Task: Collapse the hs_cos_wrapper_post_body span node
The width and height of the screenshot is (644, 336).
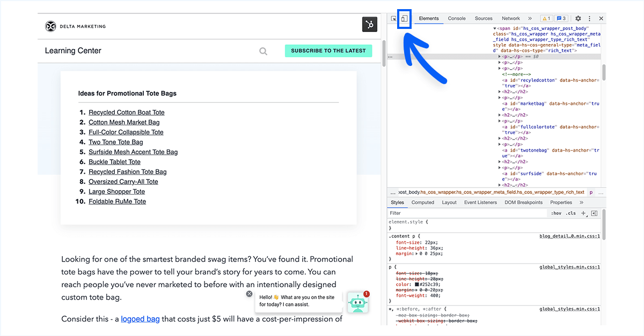Action: [494, 28]
